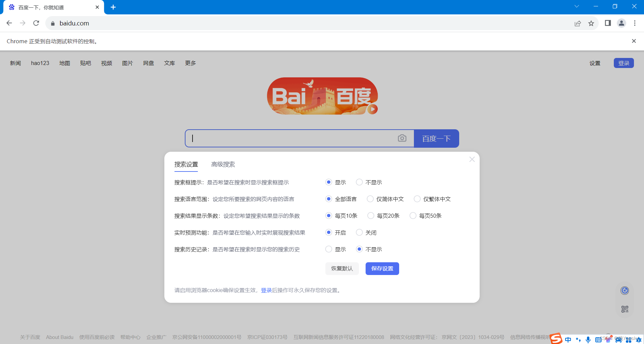
Task: Play the Baidu logo doodle animation
Action: (372, 109)
